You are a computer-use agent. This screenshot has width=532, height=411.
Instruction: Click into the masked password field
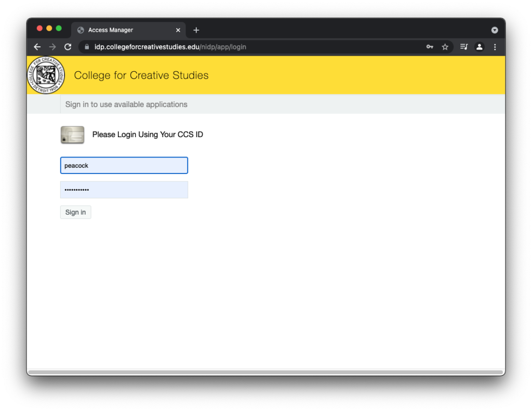coord(124,190)
